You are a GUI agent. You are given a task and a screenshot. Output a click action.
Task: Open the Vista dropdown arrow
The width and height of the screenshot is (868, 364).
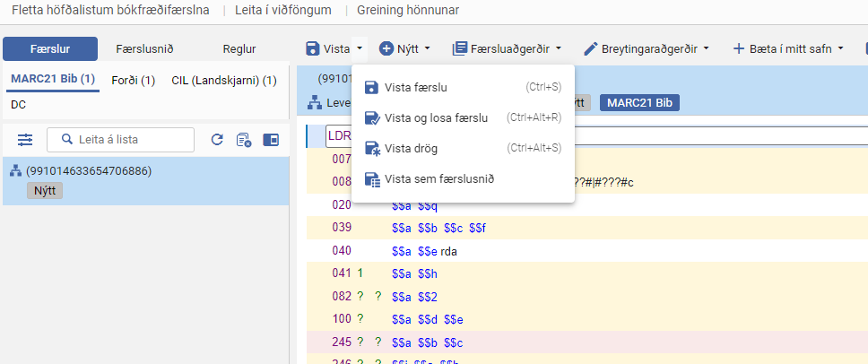coord(360,48)
